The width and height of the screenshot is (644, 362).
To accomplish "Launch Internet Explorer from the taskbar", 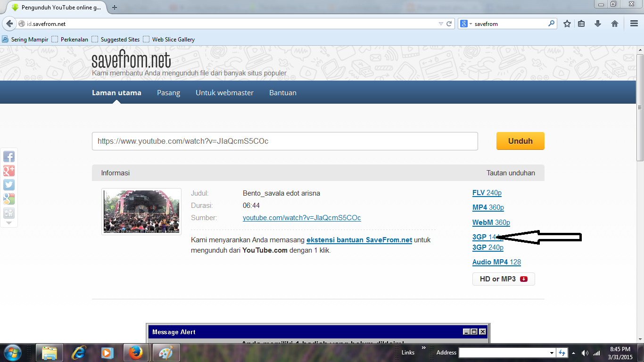I will coord(79,353).
